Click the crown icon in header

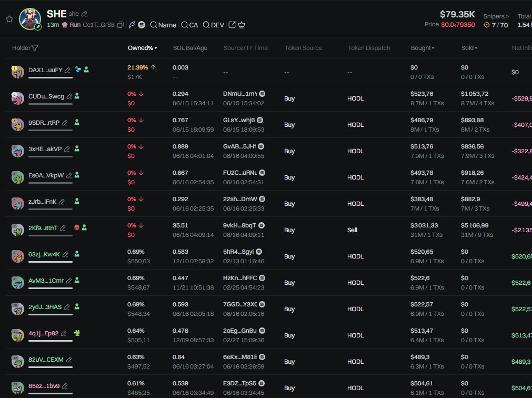242,25
